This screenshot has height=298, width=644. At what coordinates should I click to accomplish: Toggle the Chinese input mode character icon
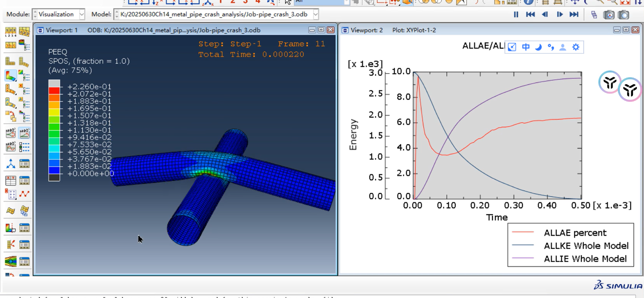click(526, 47)
